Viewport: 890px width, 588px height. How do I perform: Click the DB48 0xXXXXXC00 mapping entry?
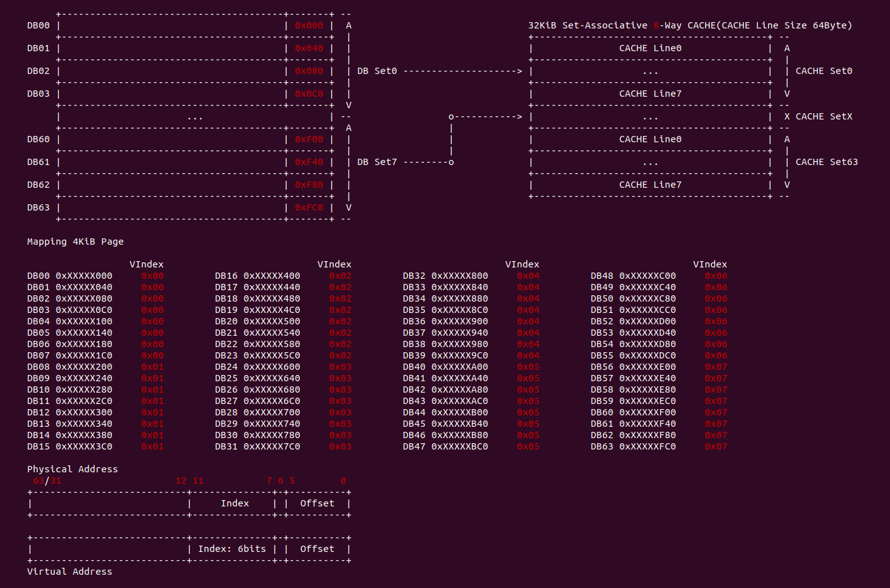click(x=633, y=276)
